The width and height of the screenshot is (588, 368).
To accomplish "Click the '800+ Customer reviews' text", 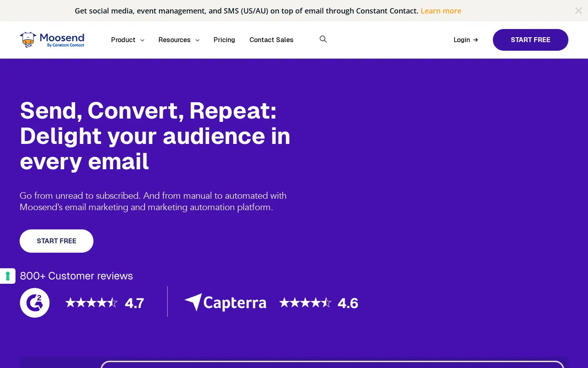I will (x=76, y=276).
